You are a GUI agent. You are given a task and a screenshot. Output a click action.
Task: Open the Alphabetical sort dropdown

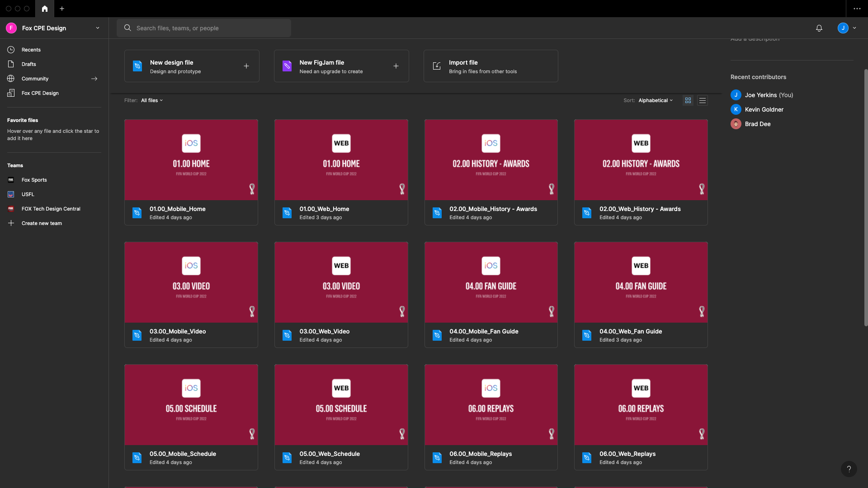(656, 100)
